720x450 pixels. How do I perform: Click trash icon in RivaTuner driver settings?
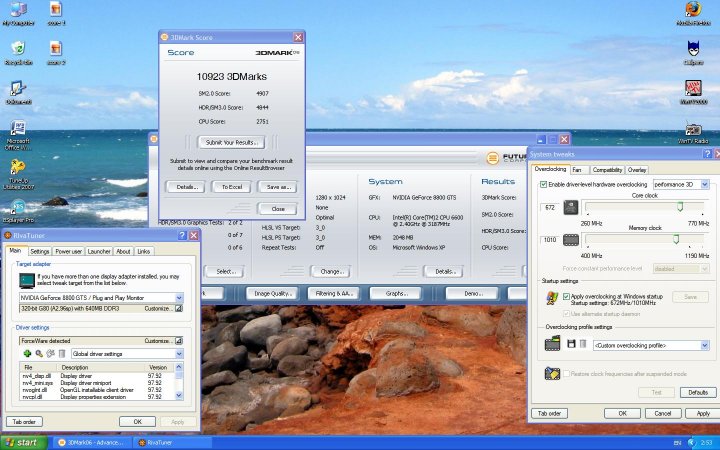coord(62,354)
